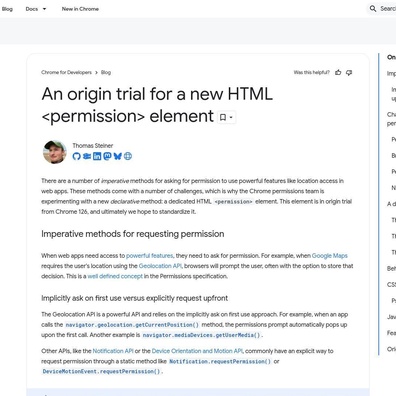Click navigator.mediaDevices.getUserMedia() code text
This screenshot has width=396, height=396.
pos(201,335)
